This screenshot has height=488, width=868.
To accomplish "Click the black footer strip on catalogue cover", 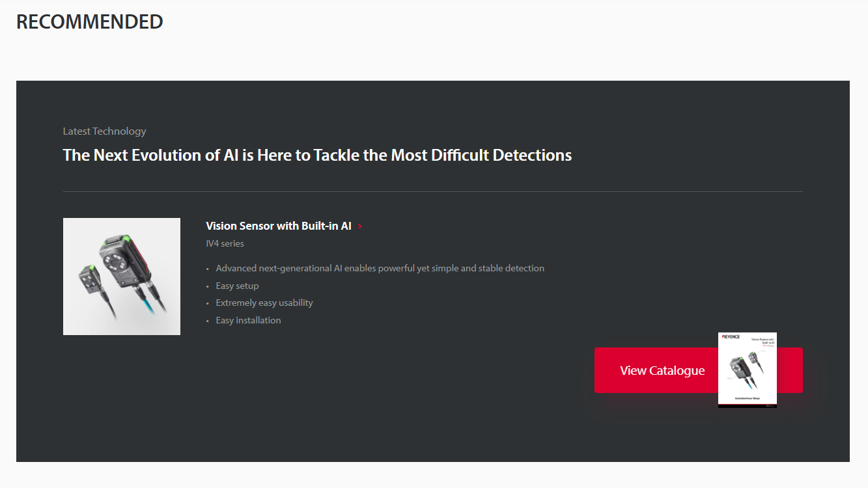I will click(x=747, y=405).
